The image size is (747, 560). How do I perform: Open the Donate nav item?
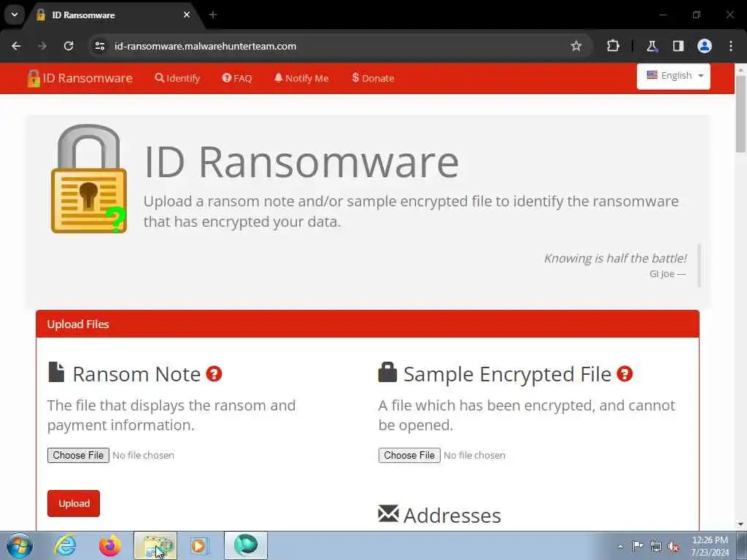373,78
